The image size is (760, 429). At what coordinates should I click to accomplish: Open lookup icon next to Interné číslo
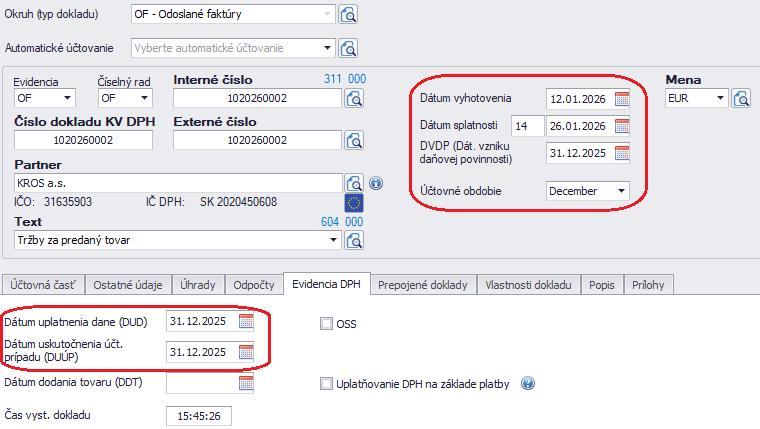[x=354, y=98]
